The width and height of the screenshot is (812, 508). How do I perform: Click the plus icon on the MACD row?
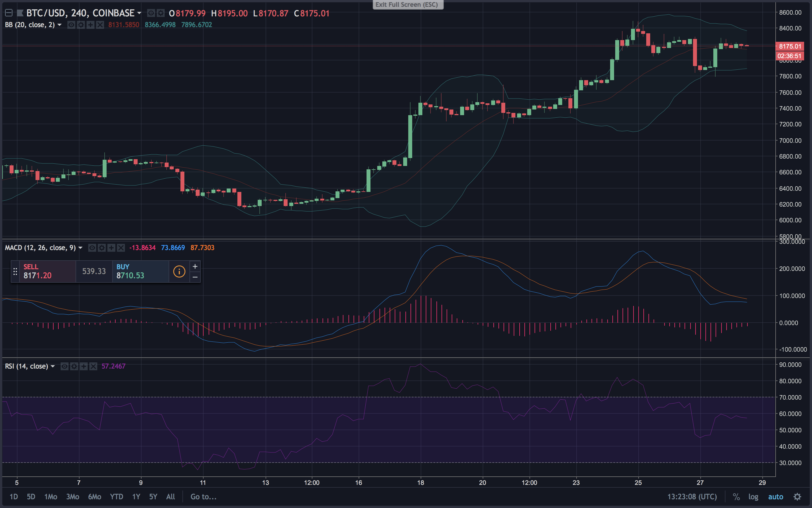click(x=111, y=248)
